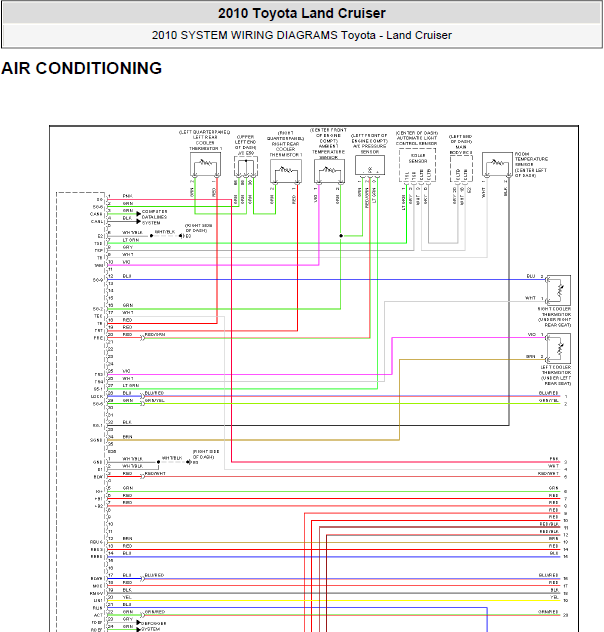Click the "PNK" wire label at pin 1
The image size is (604, 632).
point(127,196)
